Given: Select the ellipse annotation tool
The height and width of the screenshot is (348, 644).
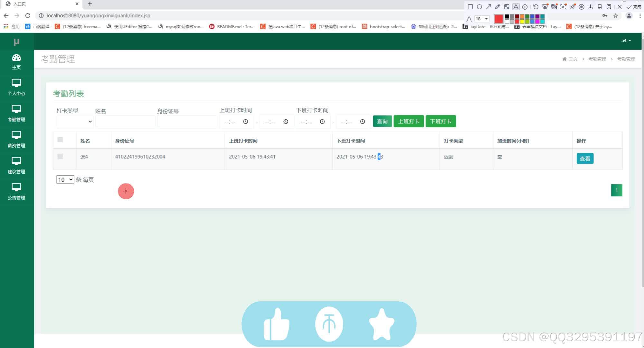Looking at the screenshot, I should (479, 7).
